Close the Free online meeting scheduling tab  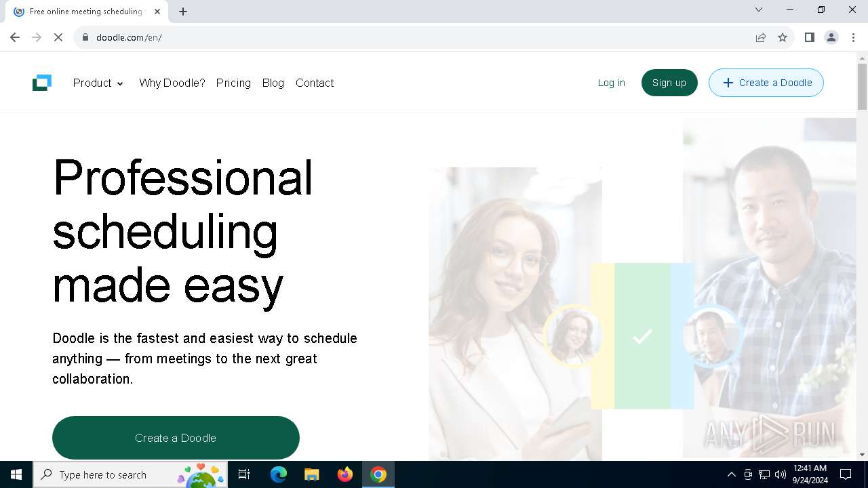tap(157, 12)
